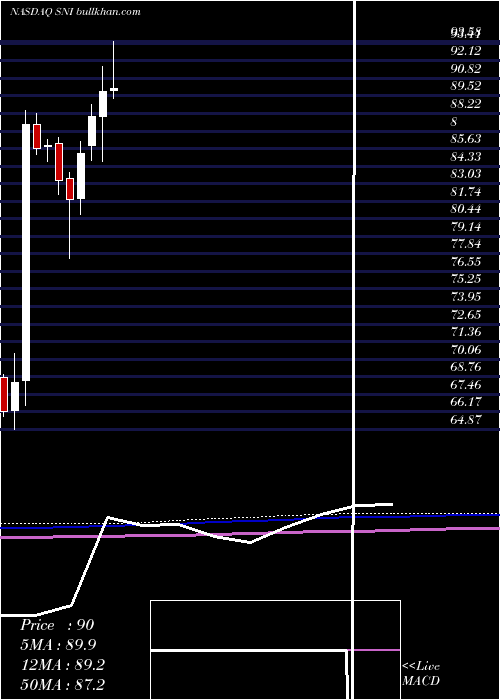Click the 80.44 price label

pos(466,209)
